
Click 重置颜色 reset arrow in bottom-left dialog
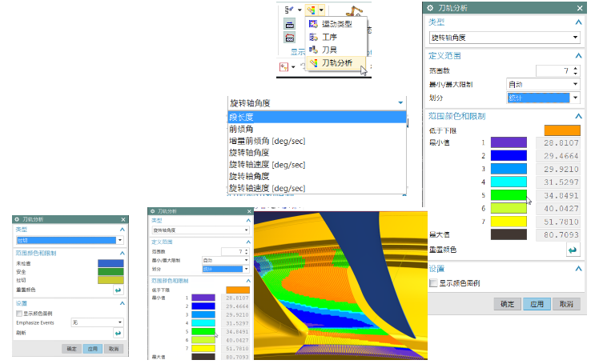[x=118, y=290]
